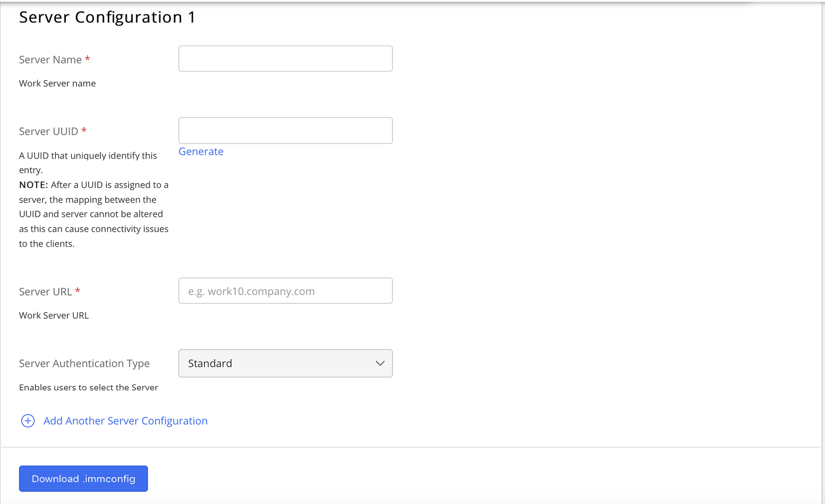Image resolution: width=825 pixels, height=504 pixels.
Task: Click the Server Name label
Action: (x=50, y=60)
